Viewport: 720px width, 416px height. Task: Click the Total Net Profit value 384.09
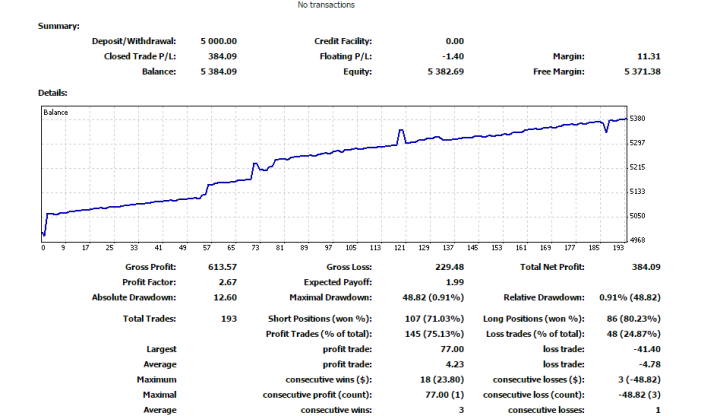(x=646, y=267)
